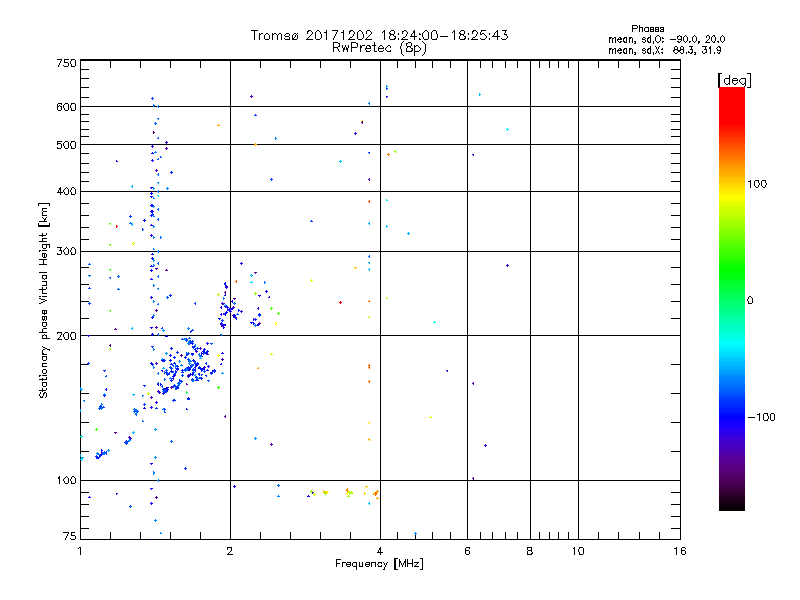Click the 'mean, sd,O: -90.0, 20.0' line

click(x=666, y=39)
